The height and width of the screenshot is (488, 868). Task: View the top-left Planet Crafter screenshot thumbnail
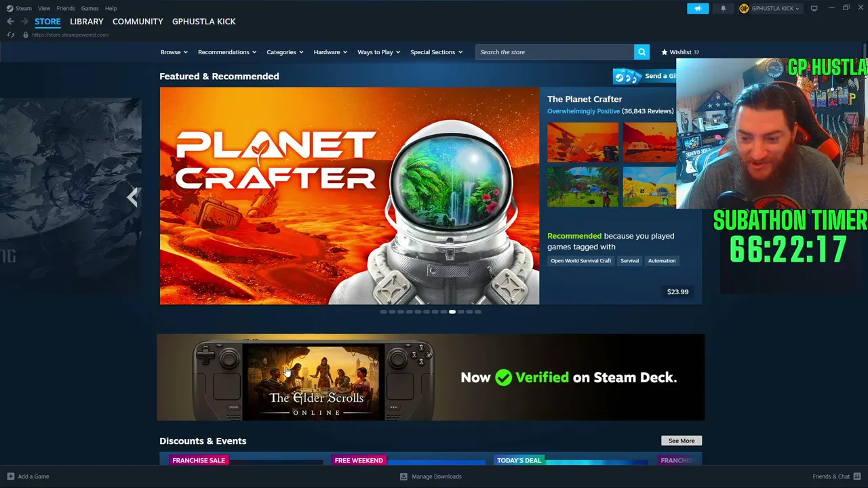(583, 142)
